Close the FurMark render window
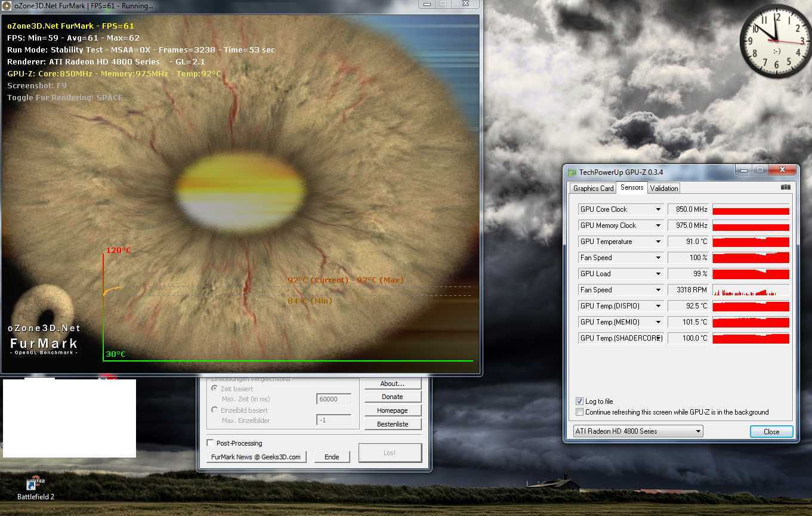Screen dimensions: 812x516 tap(466, 4)
